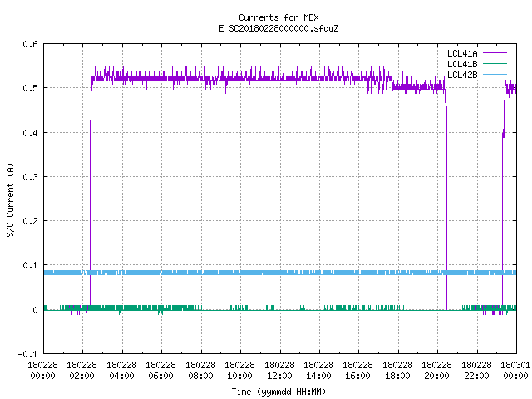Click the y-axis tick value 0.3
The image size is (532, 399).
coord(30,177)
